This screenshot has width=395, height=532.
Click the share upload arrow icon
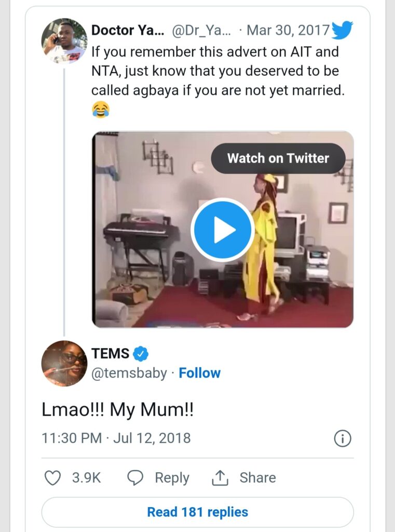[x=220, y=478]
